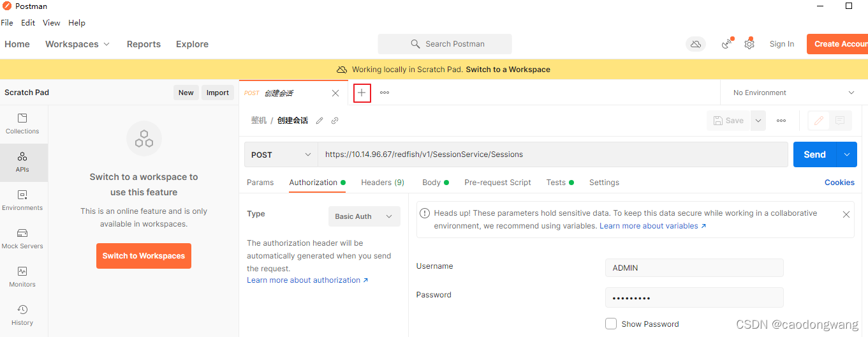
Task: Select the APIs sidebar icon
Action: 22,162
